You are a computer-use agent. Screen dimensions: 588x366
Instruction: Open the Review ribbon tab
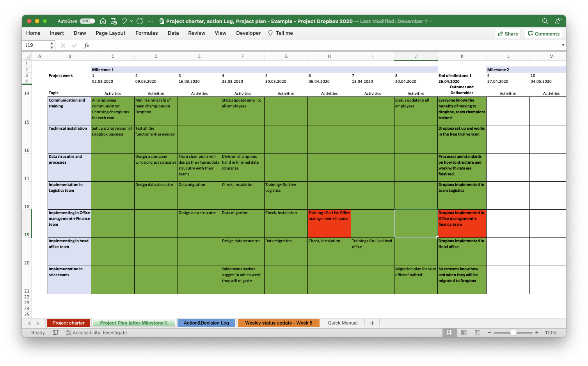(x=197, y=33)
